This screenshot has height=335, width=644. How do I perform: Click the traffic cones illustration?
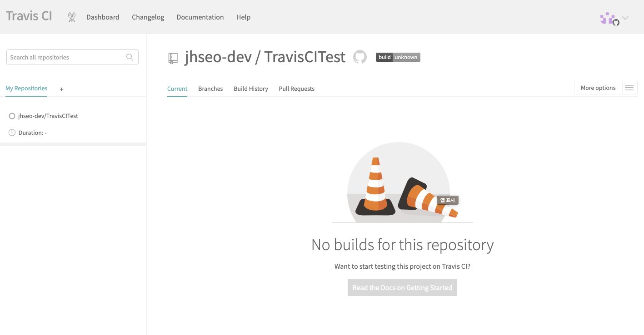[402, 182]
